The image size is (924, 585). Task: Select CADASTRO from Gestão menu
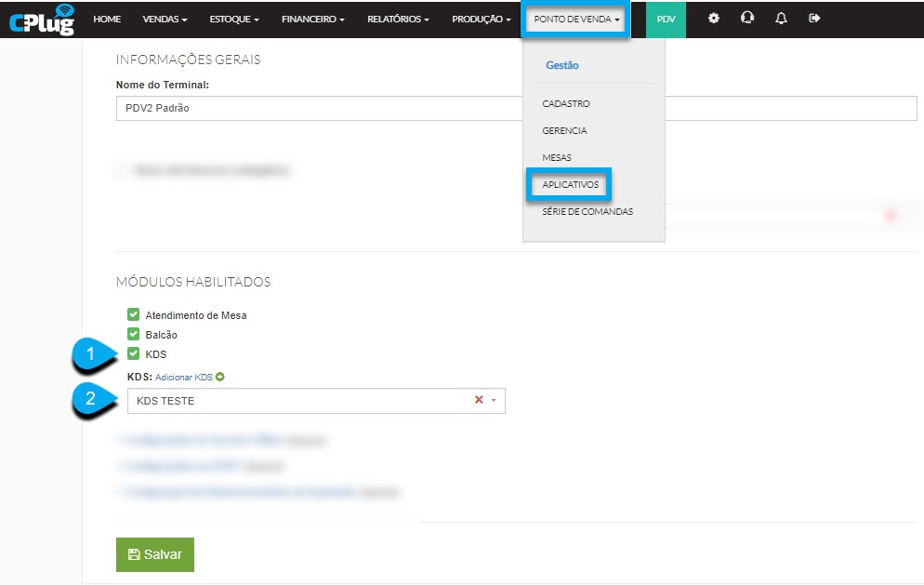point(566,103)
